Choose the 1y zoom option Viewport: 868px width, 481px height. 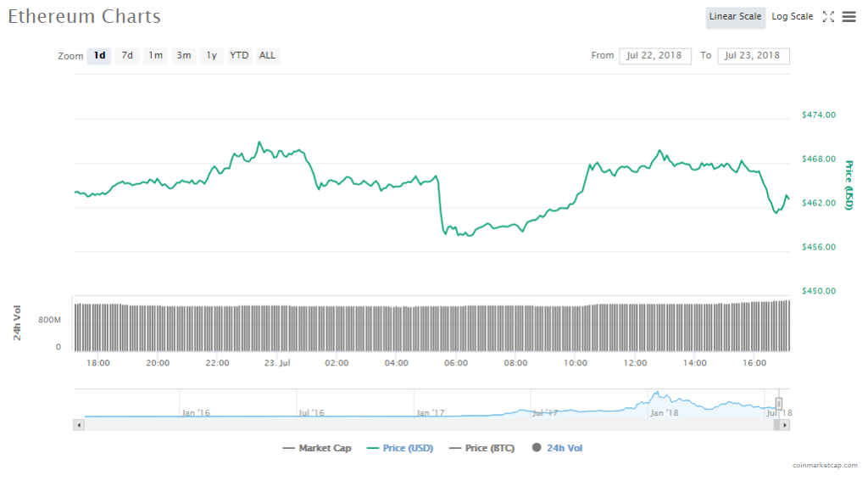pyautogui.click(x=211, y=56)
